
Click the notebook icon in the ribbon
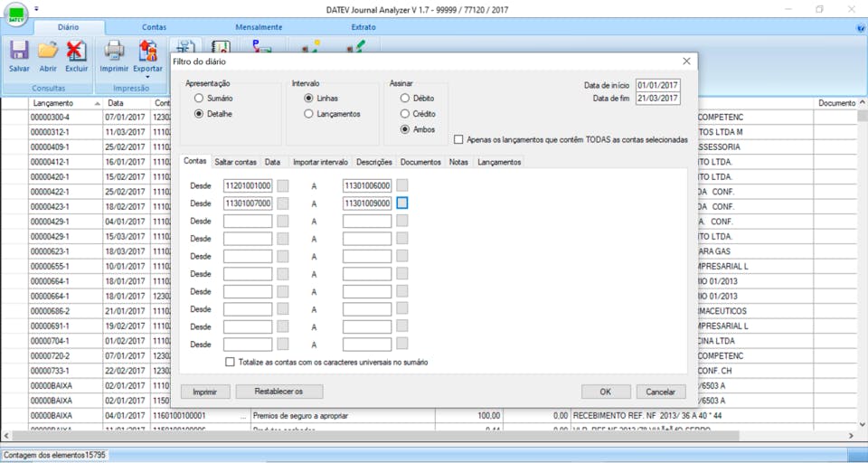(221, 46)
